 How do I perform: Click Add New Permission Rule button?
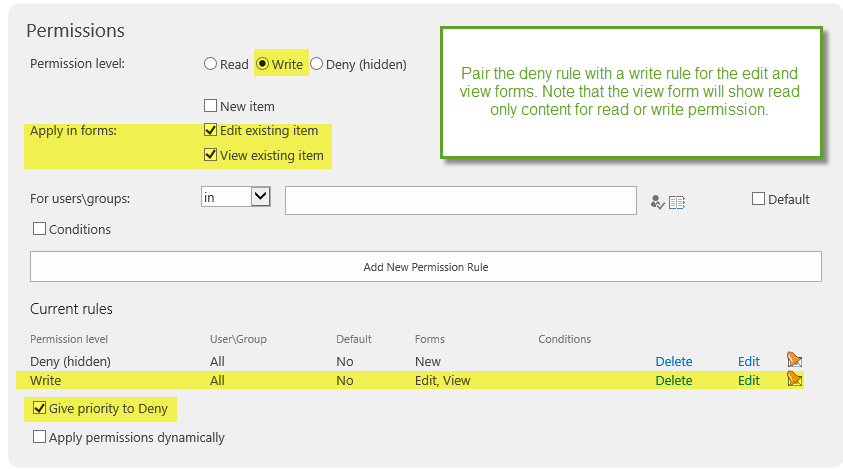click(426, 266)
